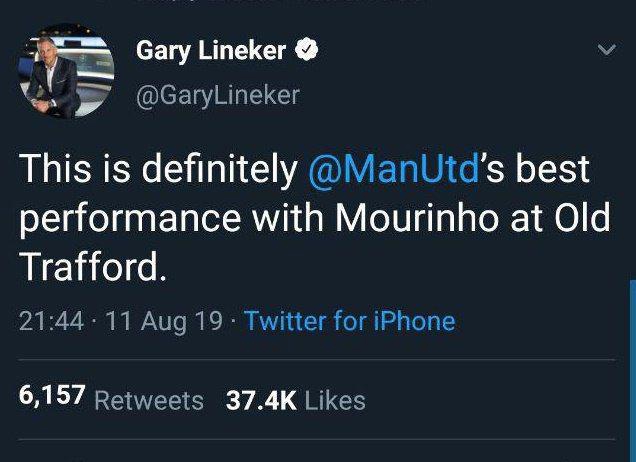636x462 pixels.
Task: Click the word Old in the tweet
Action: pos(579,218)
